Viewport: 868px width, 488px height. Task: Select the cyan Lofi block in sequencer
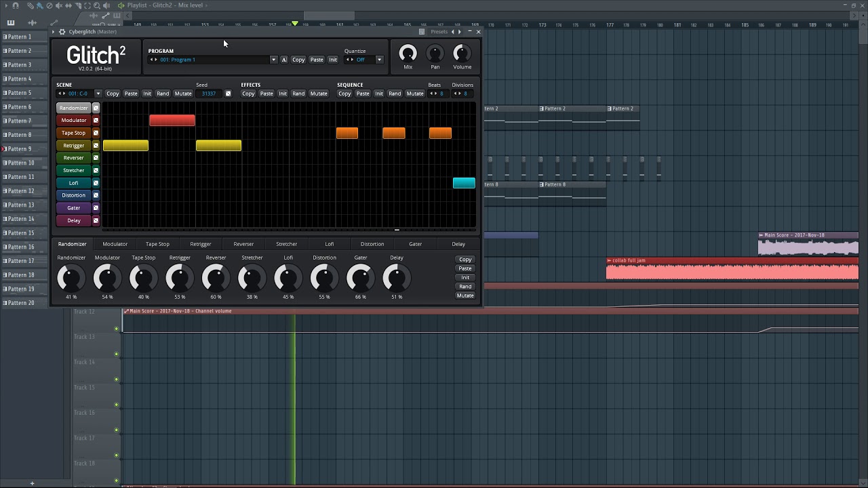tap(464, 183)
